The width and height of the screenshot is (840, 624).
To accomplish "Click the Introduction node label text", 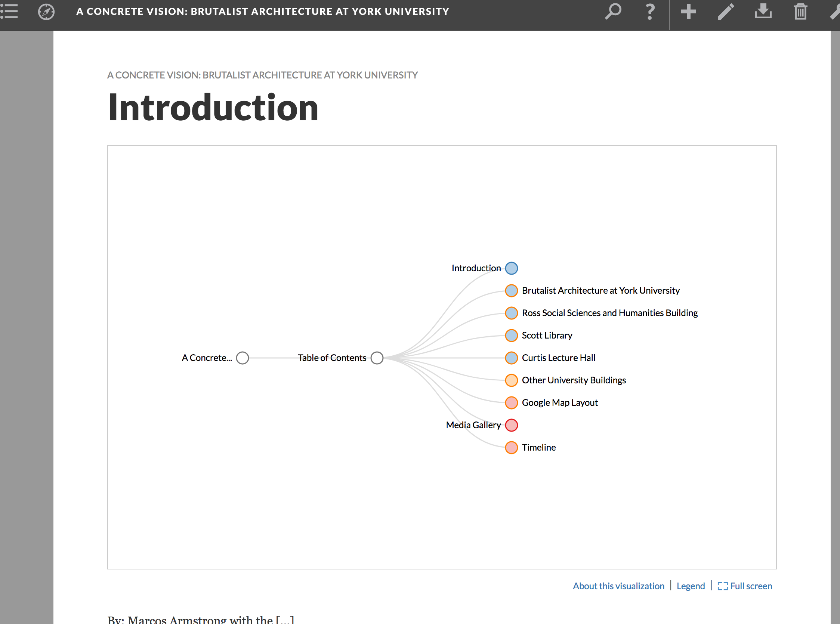I will coord(476,268).
